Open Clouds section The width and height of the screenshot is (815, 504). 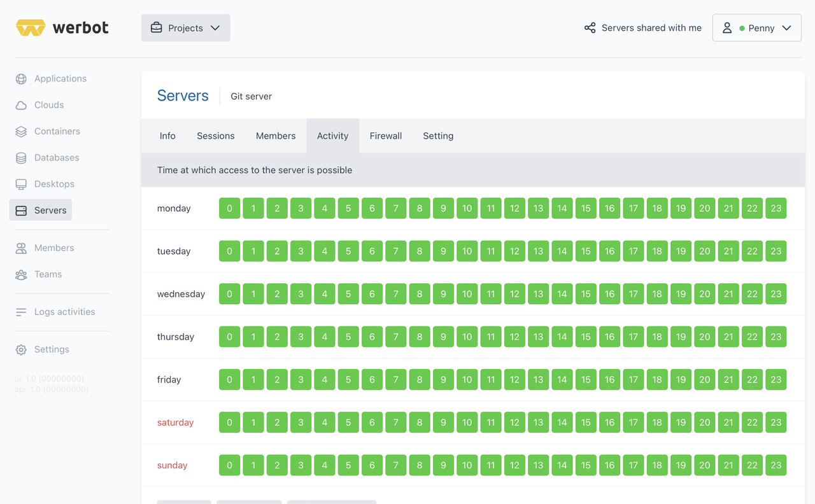[x=40, y=105]
